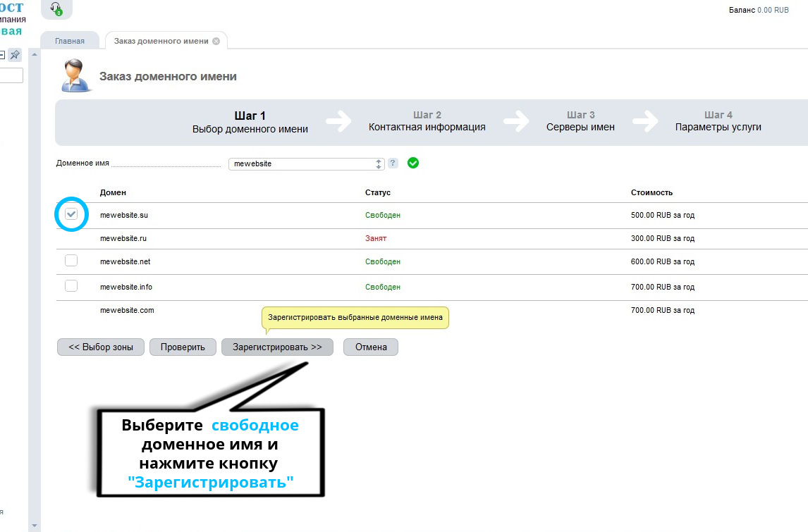The height and width of the screenshot is (532, 808).
Task: Click the Выбор зоны back button
Action: pos(101,347)
